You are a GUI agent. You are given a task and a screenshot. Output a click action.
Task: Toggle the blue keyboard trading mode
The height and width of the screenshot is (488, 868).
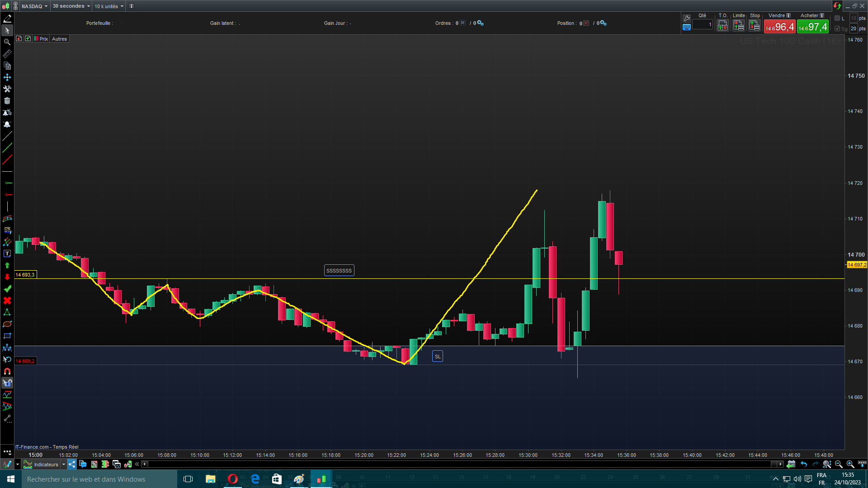pyautogui.click(x=687, y=27)
